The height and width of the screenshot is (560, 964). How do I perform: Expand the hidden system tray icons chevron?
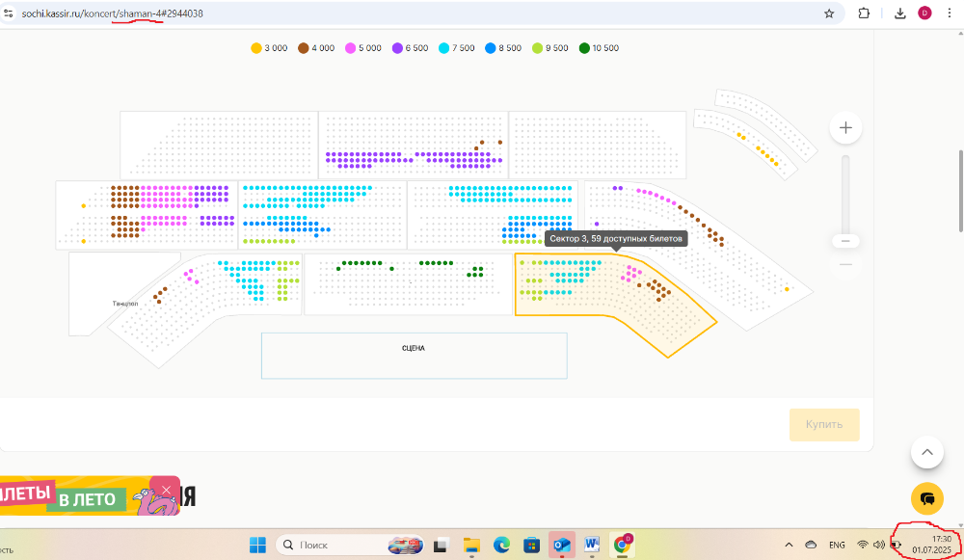(789, 545)
